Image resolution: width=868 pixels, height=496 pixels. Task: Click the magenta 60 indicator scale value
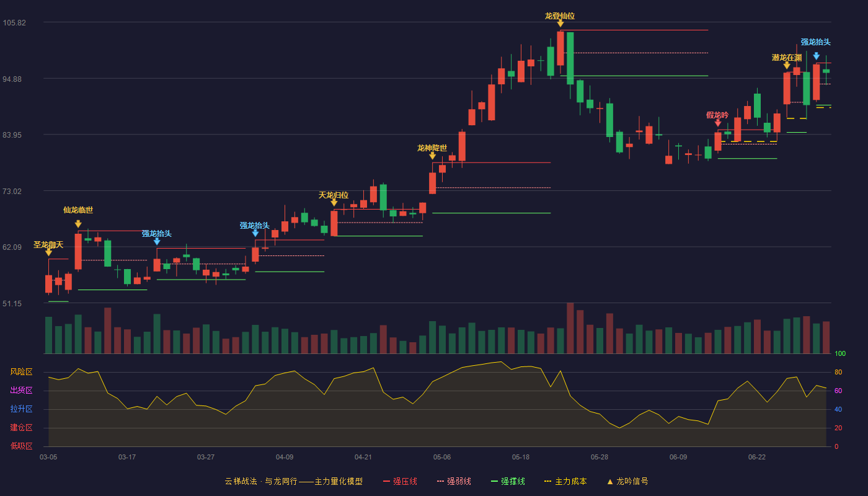[838, 391]
